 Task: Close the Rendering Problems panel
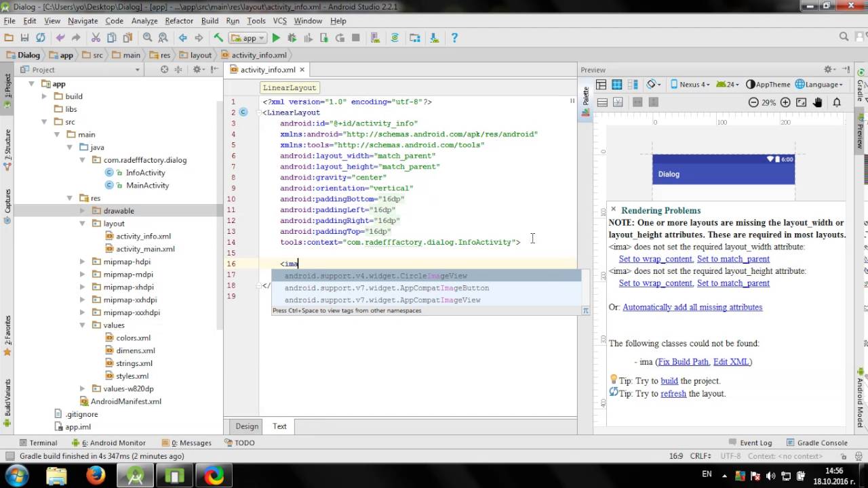pyautogui.click(x=613, y=209)
